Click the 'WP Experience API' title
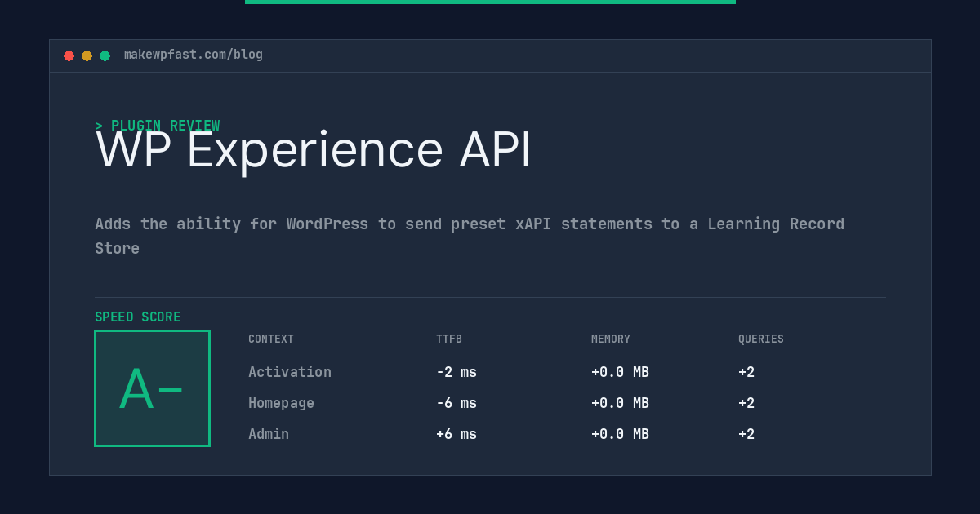Screen dimensions: 980x514 314,150
